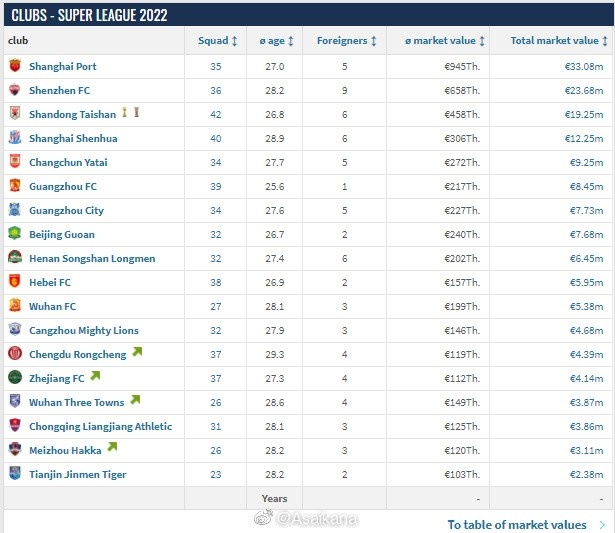Click the promoted arrow beside Zhejiang FC
Screen dimensions: 615x533
pos(95,376)
